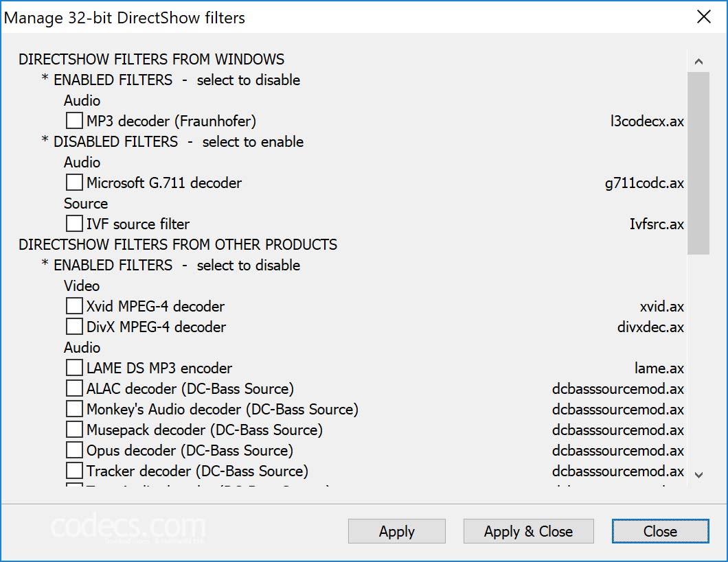Viewport: 728px width, 562px height.
Task: Enable the Microsoft G.711 decoder
Action: click(73, 182)
